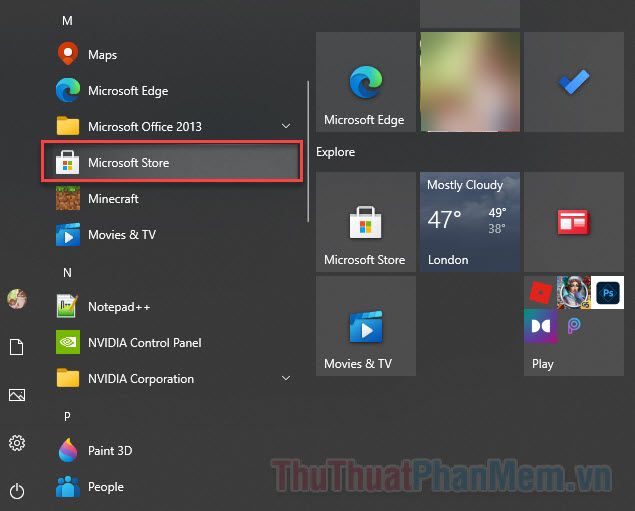Open the People app

(172, 486)
